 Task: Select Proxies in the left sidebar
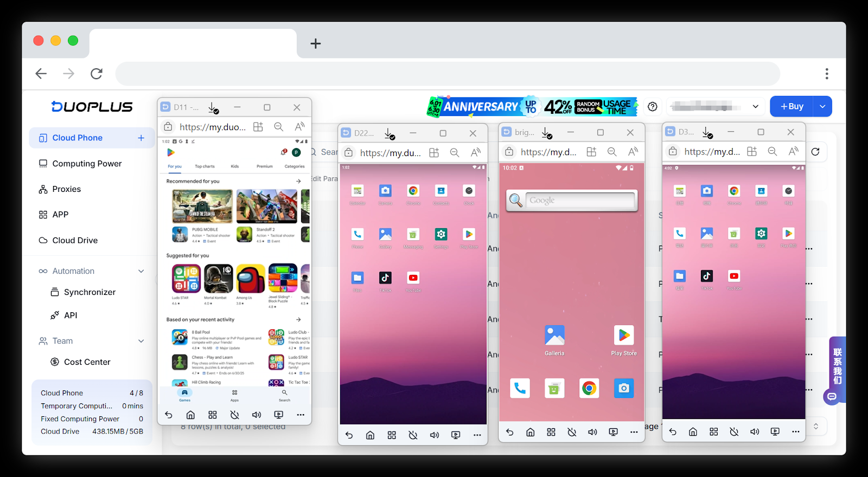point(66,189)
